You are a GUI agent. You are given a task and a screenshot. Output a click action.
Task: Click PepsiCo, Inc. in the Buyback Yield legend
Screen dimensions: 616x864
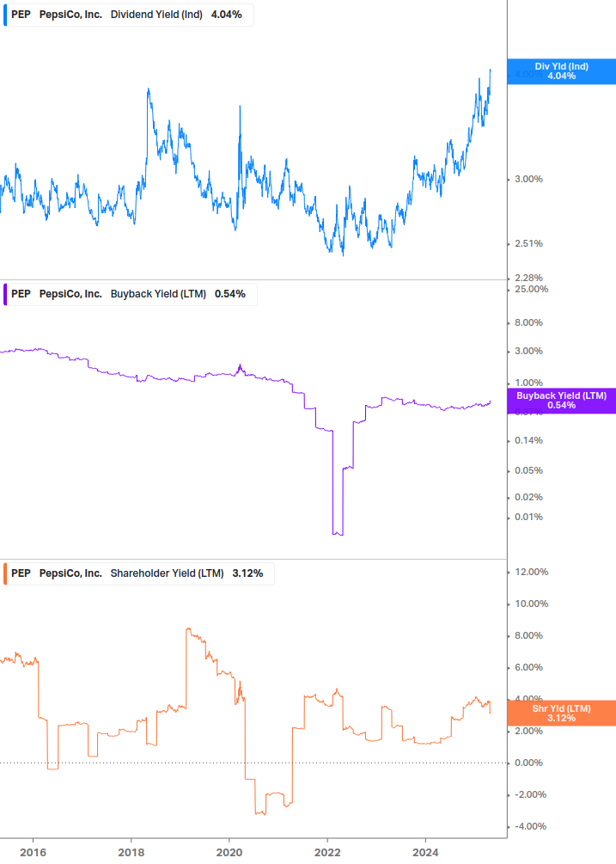click(70, 294)
